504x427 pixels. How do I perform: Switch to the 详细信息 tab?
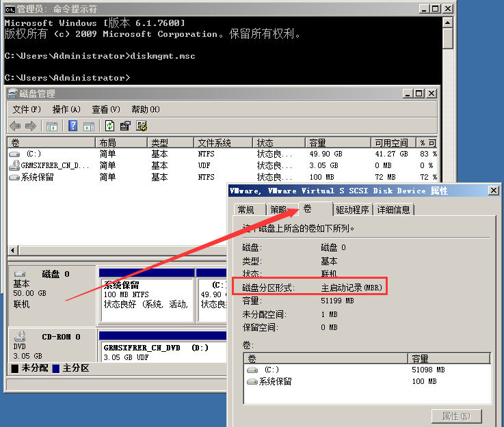coord(393,210)
